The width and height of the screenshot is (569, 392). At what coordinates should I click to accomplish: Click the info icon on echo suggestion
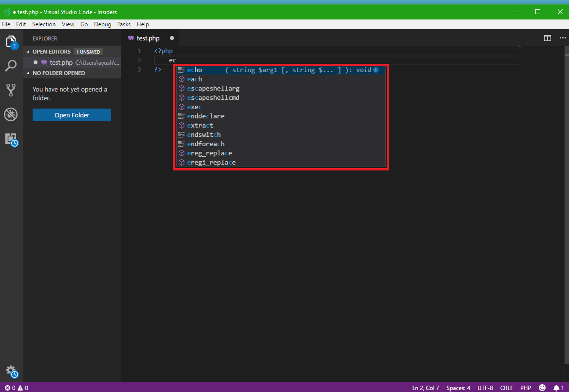[375, 70]
